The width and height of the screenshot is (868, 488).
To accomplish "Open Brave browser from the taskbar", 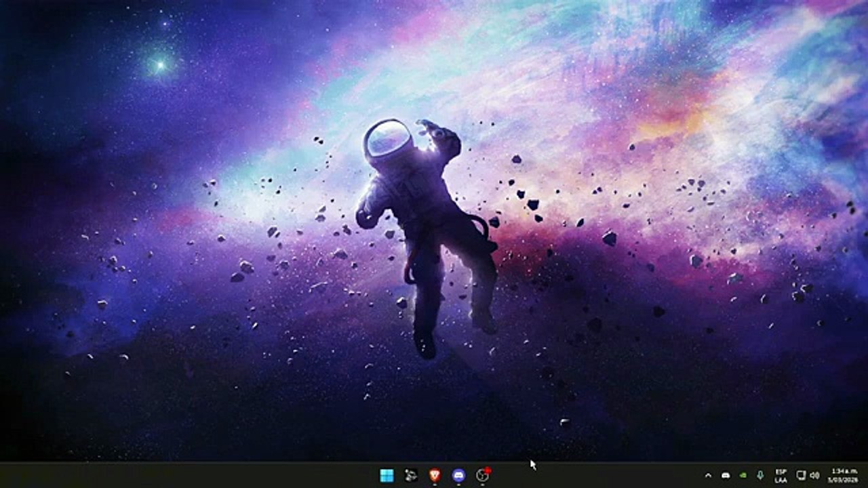I will tap(435, 475).
